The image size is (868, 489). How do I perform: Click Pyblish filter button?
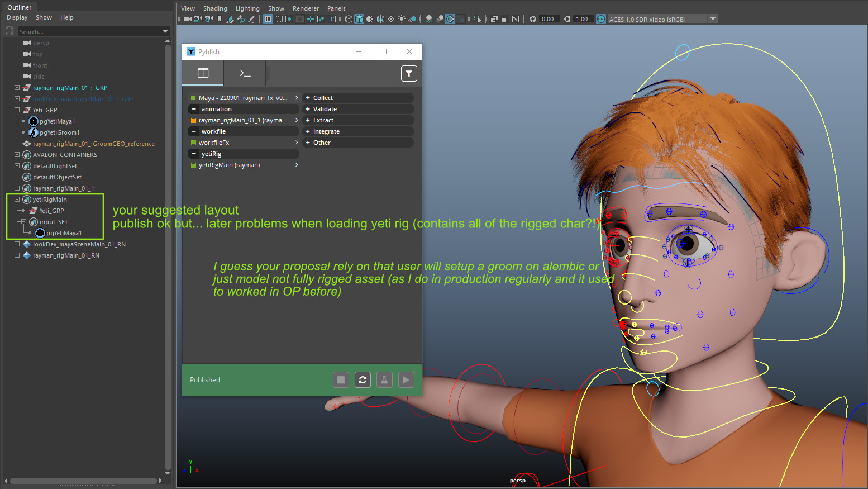[409, 73]
